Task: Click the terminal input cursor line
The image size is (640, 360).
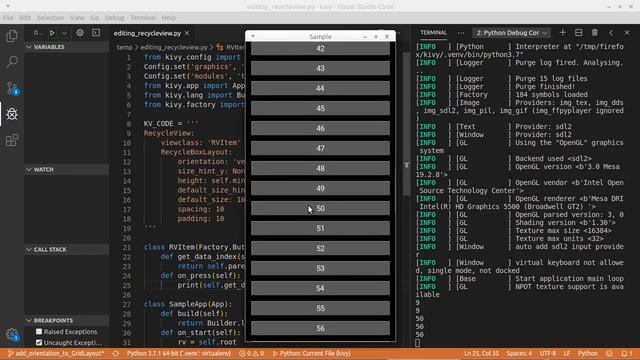Action: point(418,343)
